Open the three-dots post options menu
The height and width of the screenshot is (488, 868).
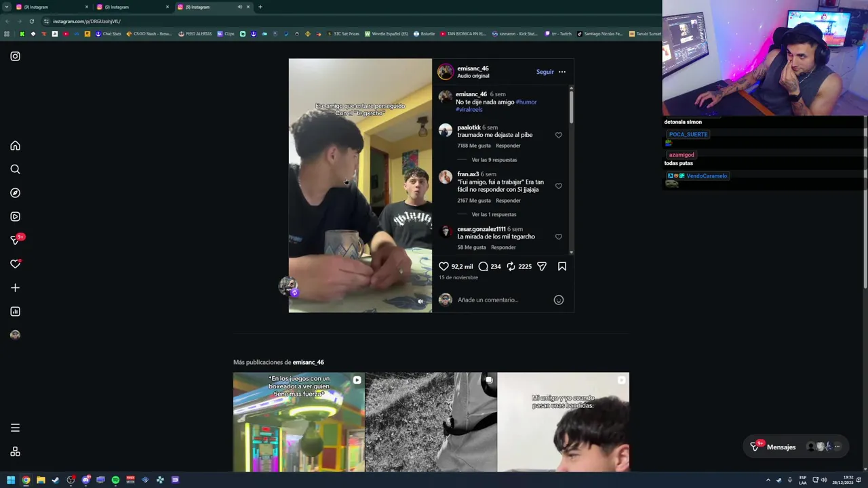click(x=562, y=72)
